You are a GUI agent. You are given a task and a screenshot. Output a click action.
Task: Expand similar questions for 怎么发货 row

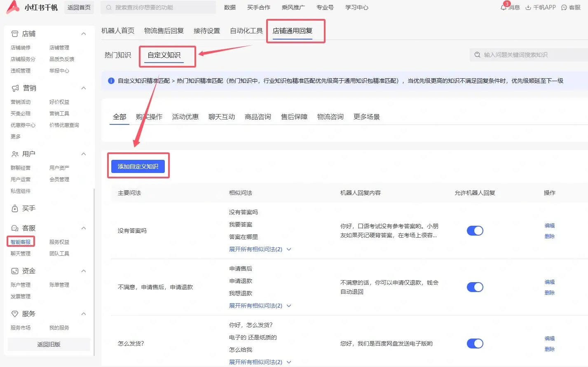pos(260,362)
